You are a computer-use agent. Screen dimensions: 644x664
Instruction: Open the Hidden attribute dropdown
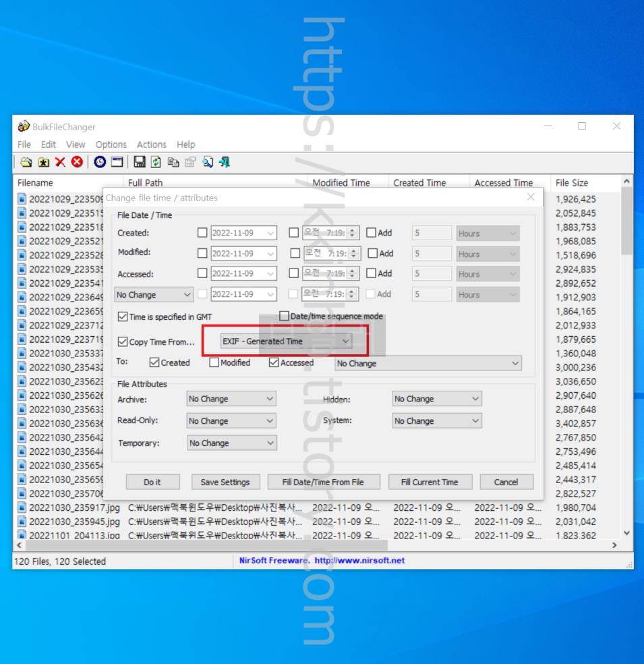click(437, 399)
